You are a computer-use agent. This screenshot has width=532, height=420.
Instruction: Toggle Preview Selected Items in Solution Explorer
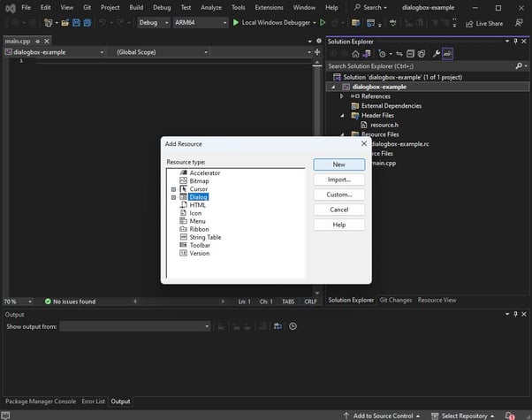[447, 53]
